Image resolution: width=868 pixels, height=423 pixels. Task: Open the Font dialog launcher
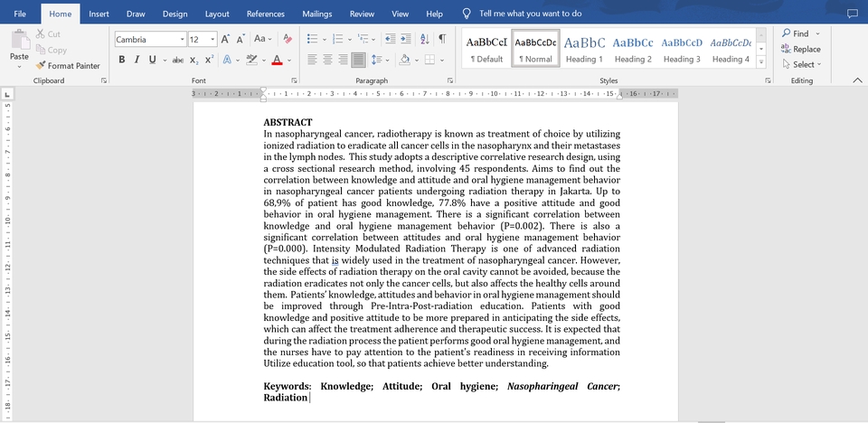295,80
